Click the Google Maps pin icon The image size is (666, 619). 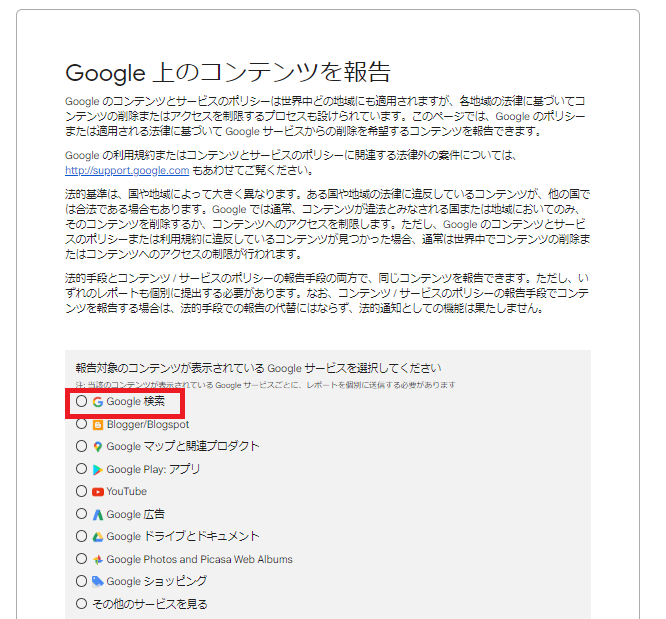[98, 447]
